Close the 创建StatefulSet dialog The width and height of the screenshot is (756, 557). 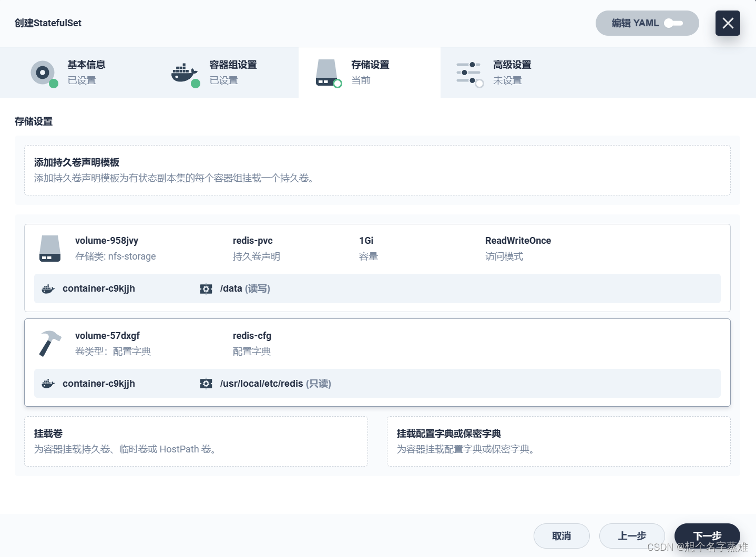[x=728, y=23]
